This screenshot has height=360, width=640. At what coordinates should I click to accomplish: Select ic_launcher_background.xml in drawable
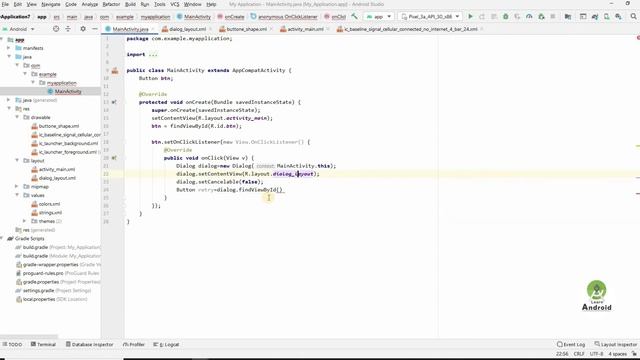click(x=69, y=143)
